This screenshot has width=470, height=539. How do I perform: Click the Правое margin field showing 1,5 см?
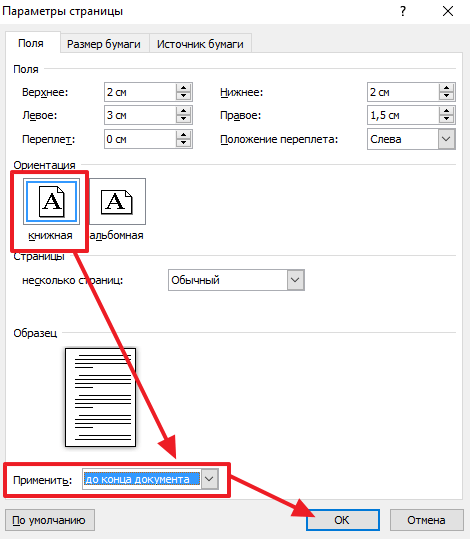[403, 115]
